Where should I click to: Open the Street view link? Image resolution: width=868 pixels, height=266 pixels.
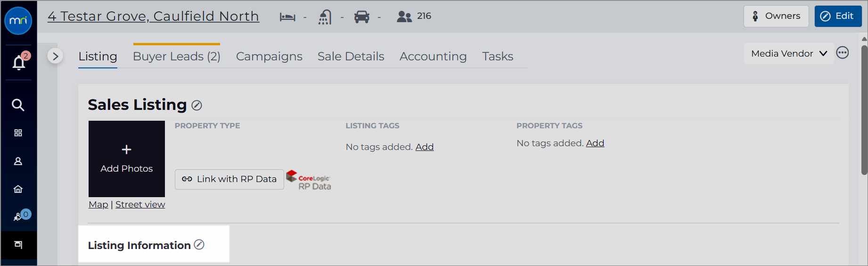pos(140,205)
